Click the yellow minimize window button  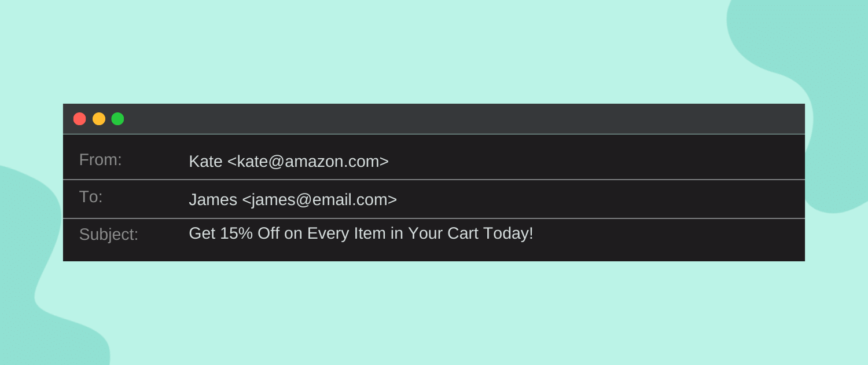99,119
